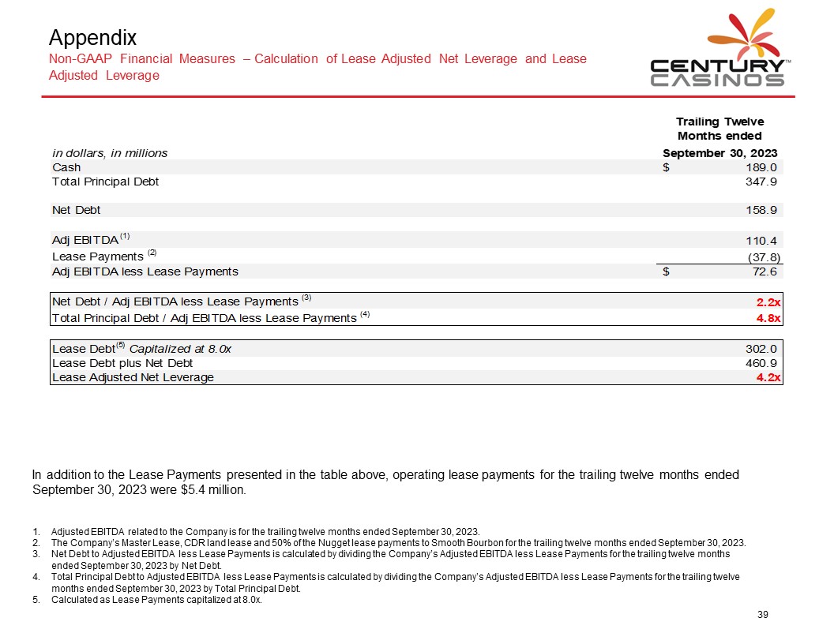
Task: Click the value 347.9
Action: tap(761, 182)
